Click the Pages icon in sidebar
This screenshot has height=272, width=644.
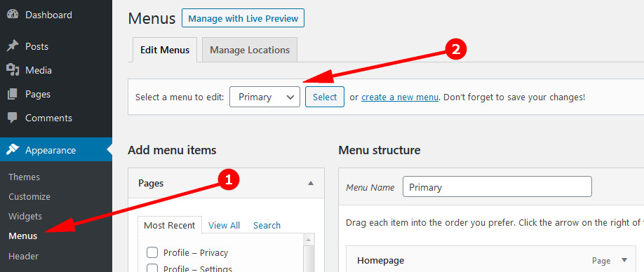click(13, 94)
